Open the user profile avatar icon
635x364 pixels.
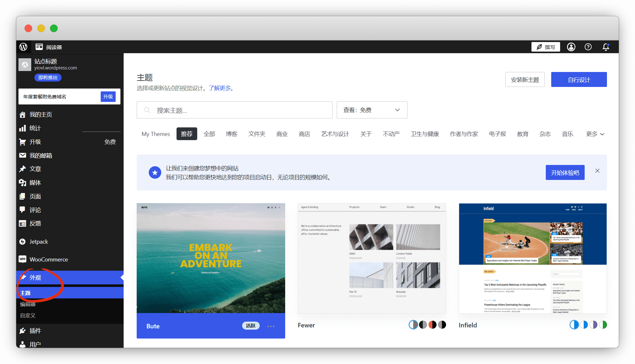(x=571, y=47)
